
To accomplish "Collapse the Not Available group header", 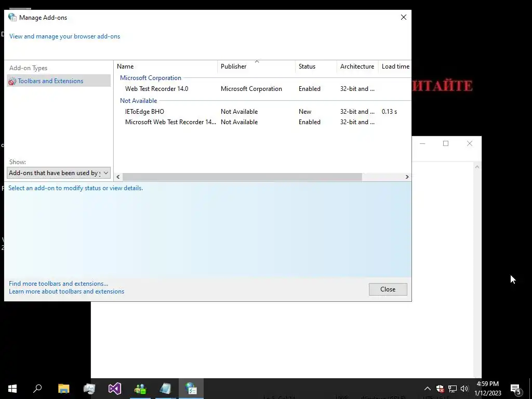I will (138, 101).
